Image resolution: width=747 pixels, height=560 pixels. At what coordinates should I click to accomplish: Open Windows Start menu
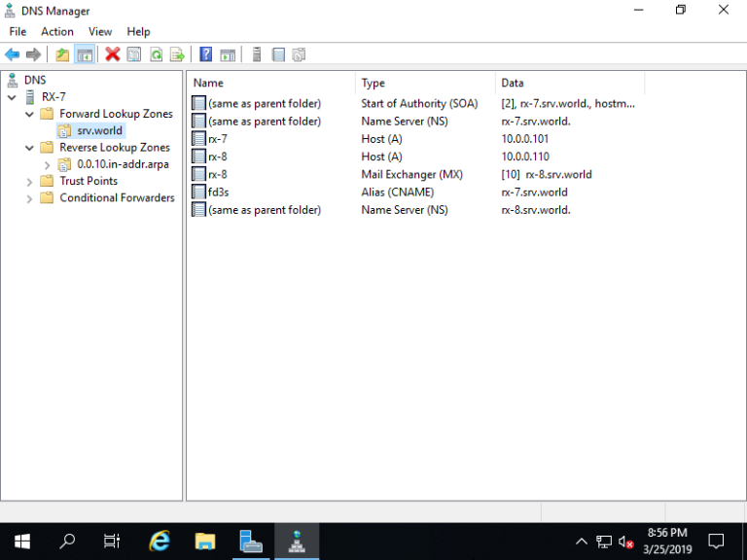(x=22, y=541)
